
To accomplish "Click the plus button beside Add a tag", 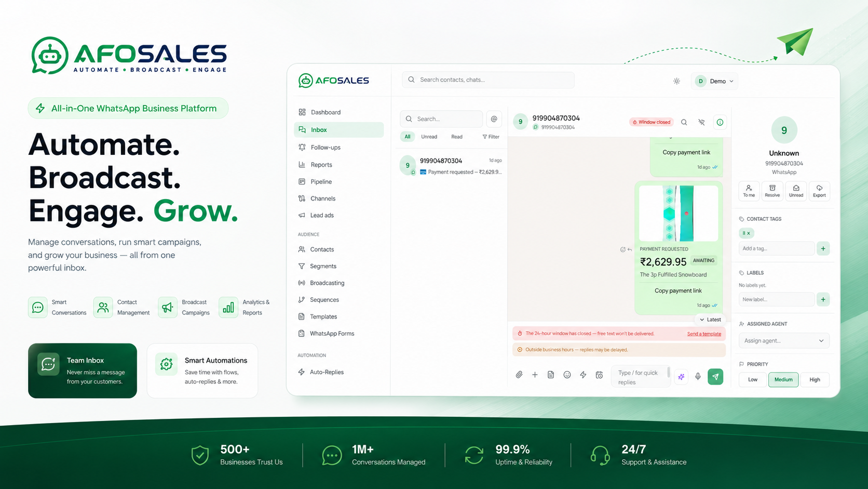I will click(x=823, y=248).
